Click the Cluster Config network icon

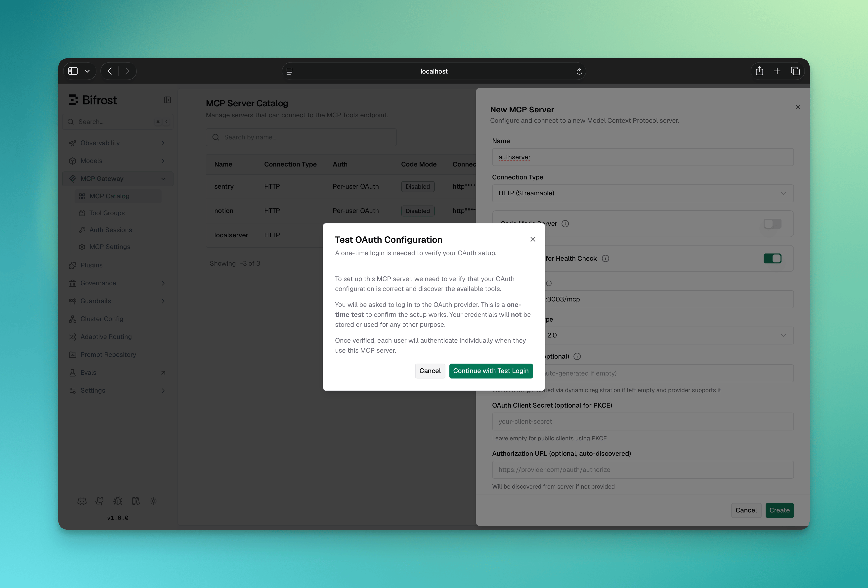pos(73,319)
